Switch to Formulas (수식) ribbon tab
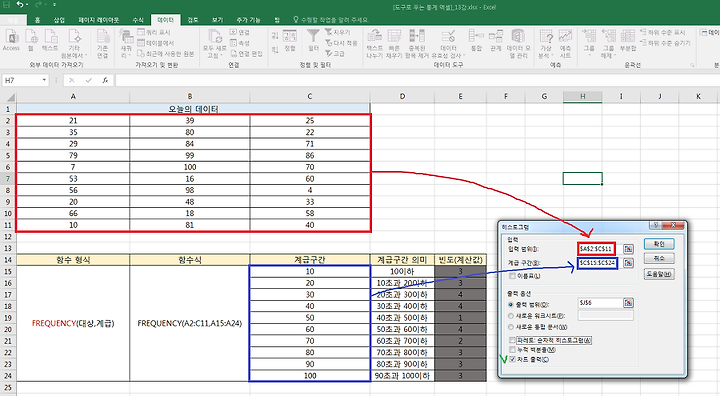This screenshot has width=720, height=396. click(x=138, y=20)
